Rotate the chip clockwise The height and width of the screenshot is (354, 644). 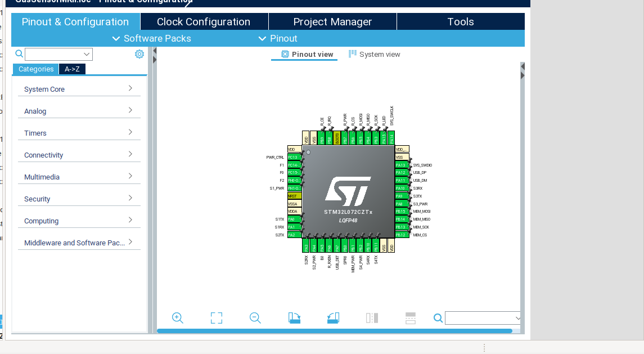tap(294, 318)
